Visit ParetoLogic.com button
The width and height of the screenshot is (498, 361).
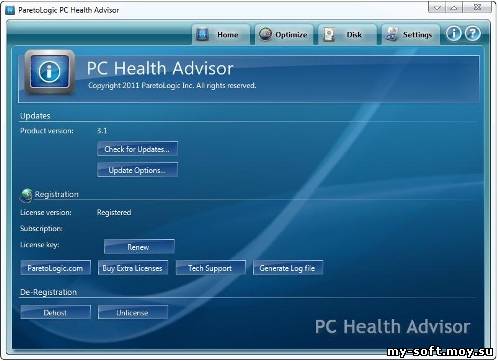[x=55, y=268]
